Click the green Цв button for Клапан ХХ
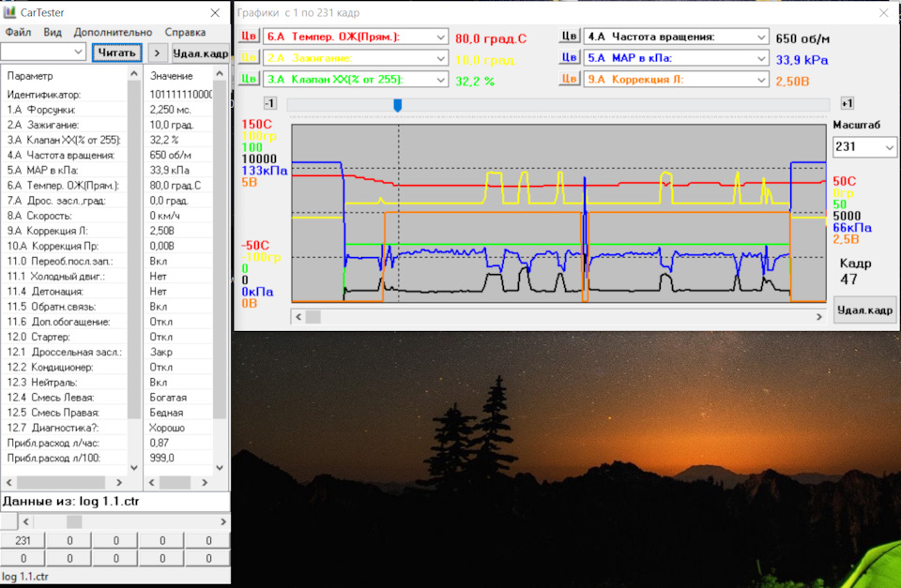This screenshot has height=588, width=901. (249, 80)
